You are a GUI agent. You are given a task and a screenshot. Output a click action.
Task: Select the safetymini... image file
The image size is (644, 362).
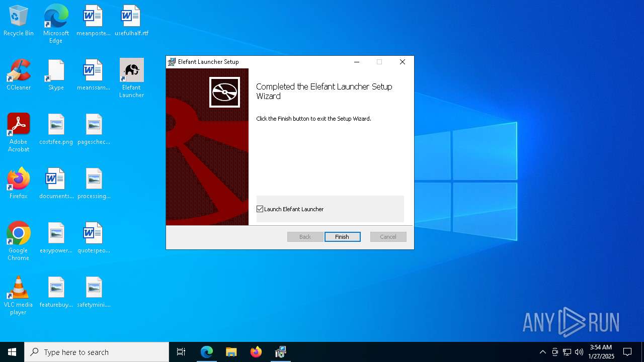(94, 292)
